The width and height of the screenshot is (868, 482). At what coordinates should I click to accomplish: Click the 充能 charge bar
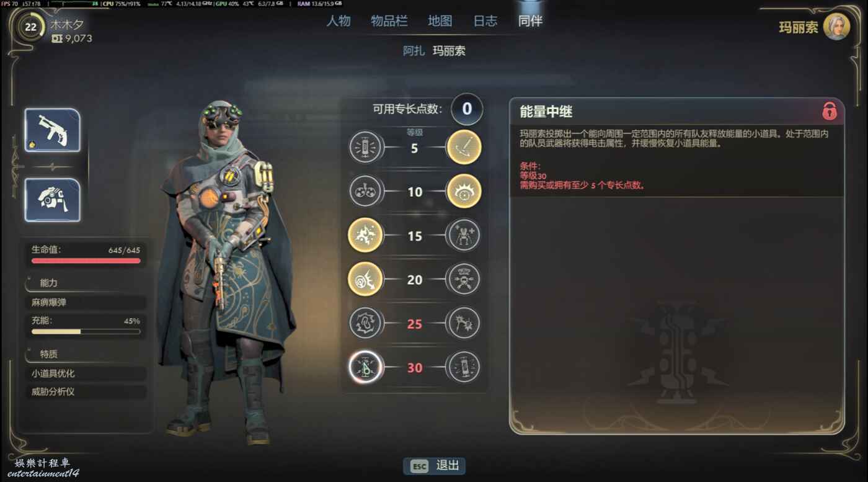click(x=86, y=331)
